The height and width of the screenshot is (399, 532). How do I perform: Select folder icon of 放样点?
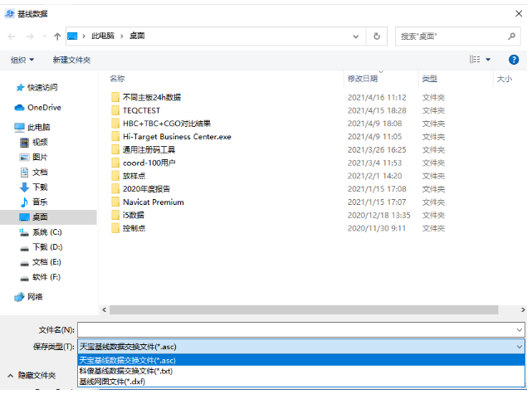115,176
